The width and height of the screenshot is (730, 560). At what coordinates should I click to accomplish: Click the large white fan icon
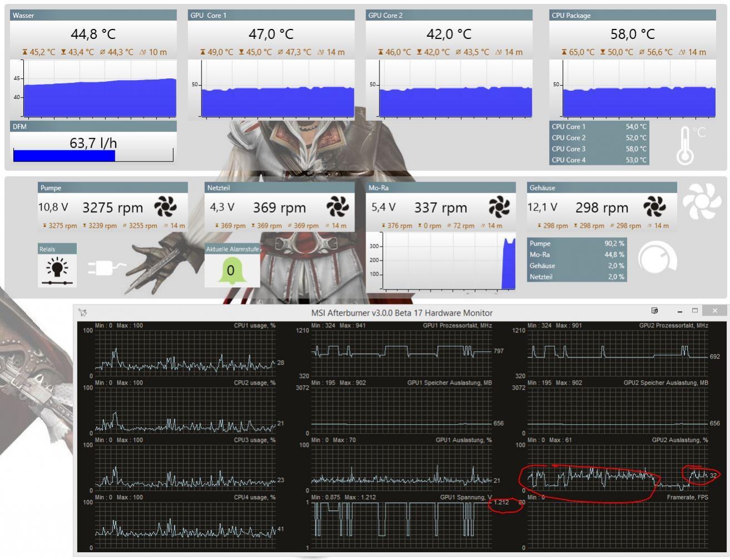(x=702, y=202)
